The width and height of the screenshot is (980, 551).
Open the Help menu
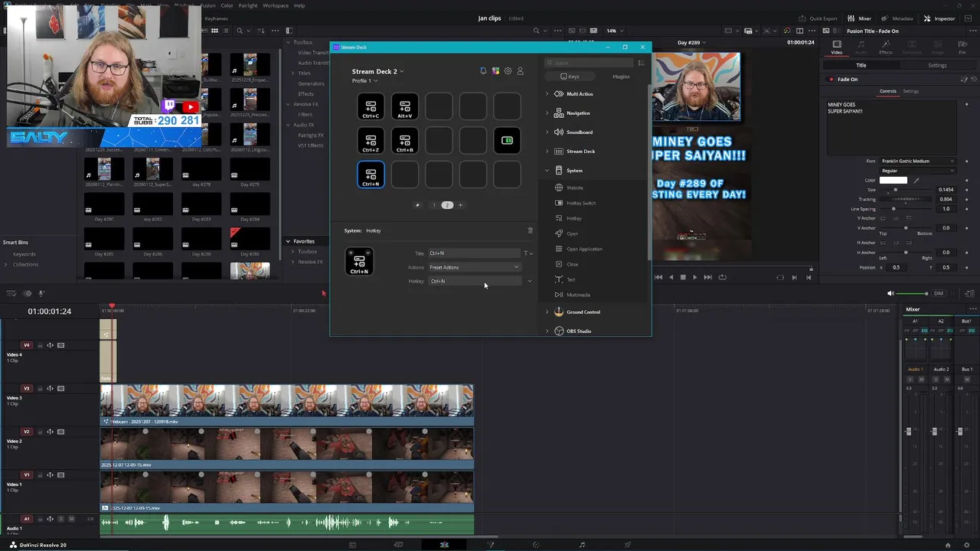tap(299, 5)
